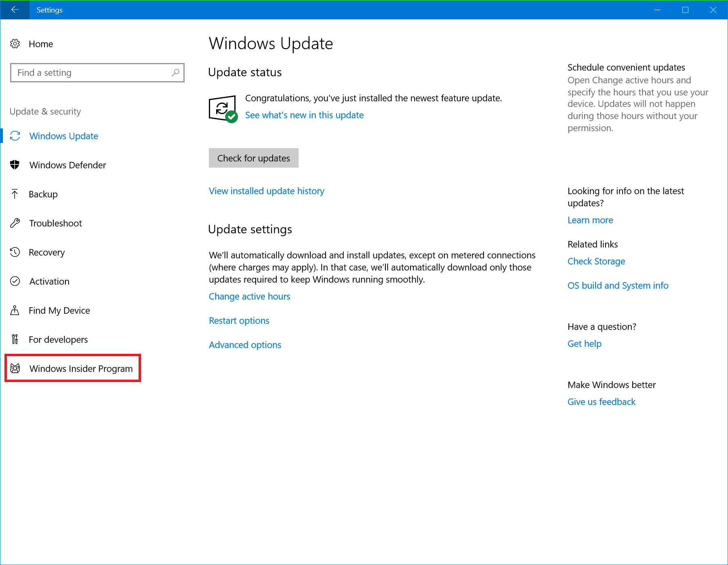
Task: Open See what's new in this update
Action: click(304, 115)
